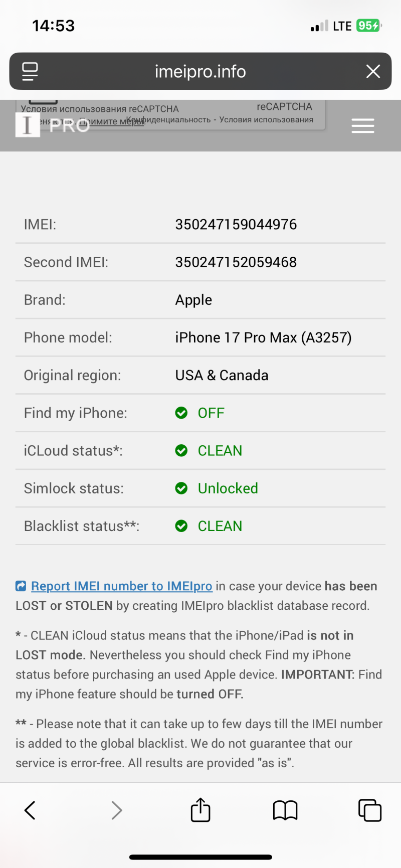Tap the browser forward arrow
This screenshot has width=401, height=868.
click(x=116, y=810)
